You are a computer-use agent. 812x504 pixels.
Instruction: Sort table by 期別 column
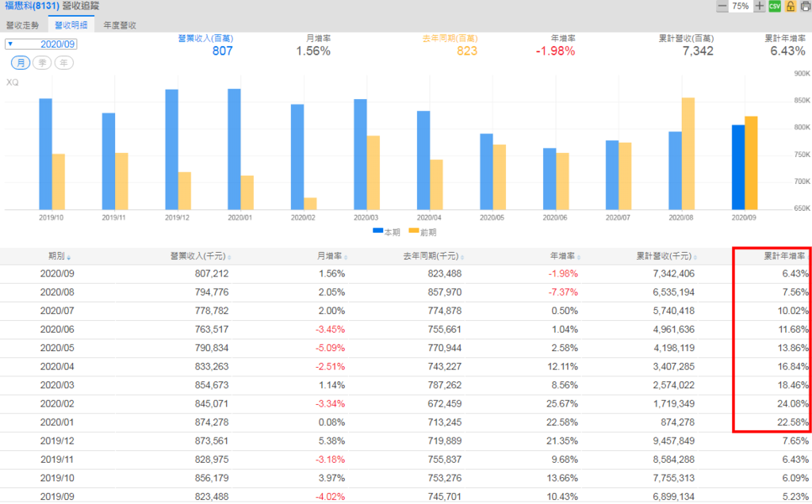59,256
